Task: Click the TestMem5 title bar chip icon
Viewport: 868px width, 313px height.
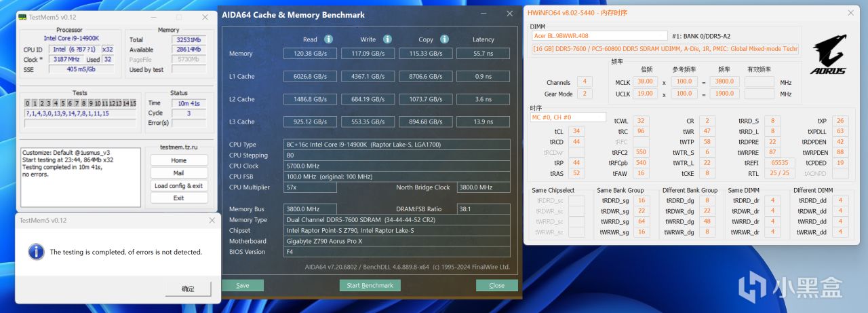Action: click(x=23, y=17)
